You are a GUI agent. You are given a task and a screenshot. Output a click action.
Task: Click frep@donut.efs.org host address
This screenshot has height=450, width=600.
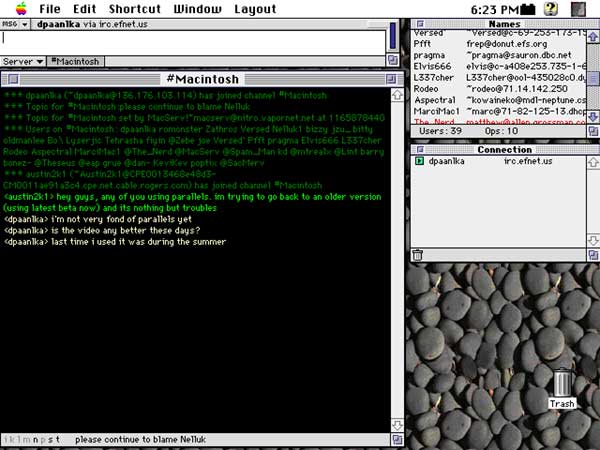(x=507, y=44)
